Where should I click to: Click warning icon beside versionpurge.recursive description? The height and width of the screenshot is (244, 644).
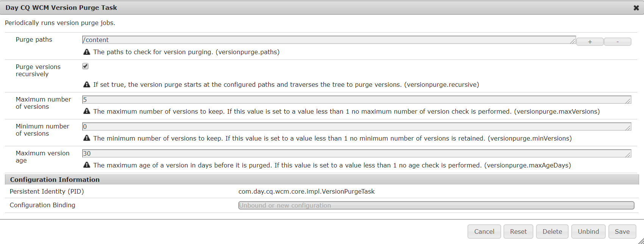pos(87,84)
